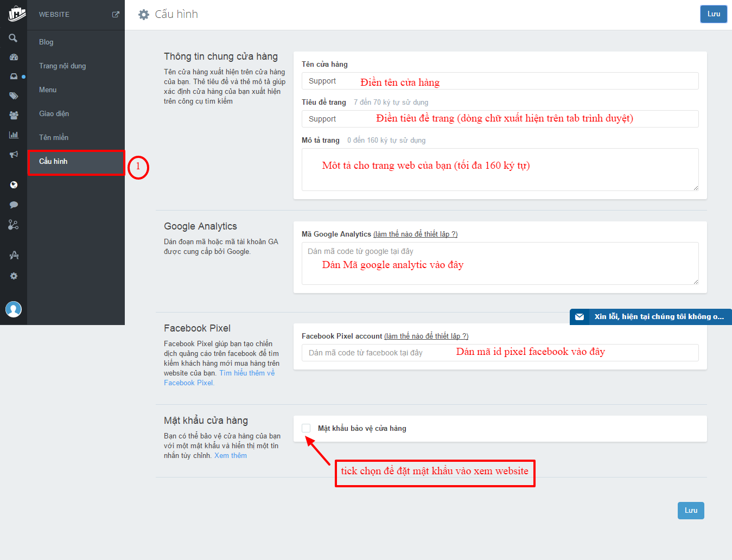This screenshot has height=560, width=732.
Task: Open Facebook Pixel setup help link
Action: pos(426,336)
